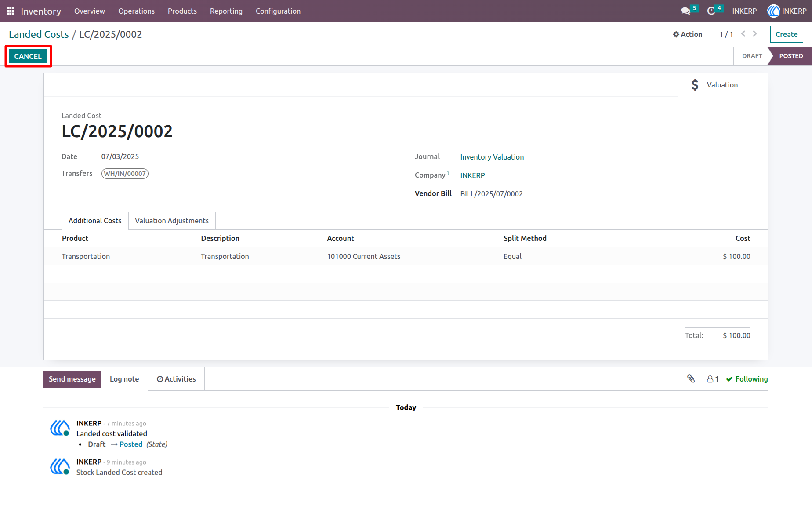The height and width of the screenshot is (509, 812).
Task: Go to next record arrow
Action: pyautogui.click(x=755, y=34)
